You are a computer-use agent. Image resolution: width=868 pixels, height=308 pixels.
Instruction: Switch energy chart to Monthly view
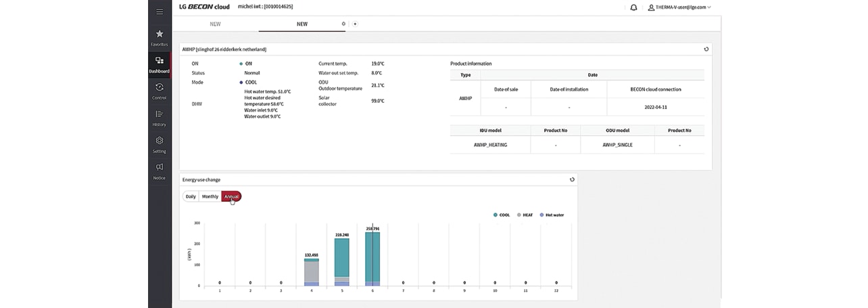[210, 196]
